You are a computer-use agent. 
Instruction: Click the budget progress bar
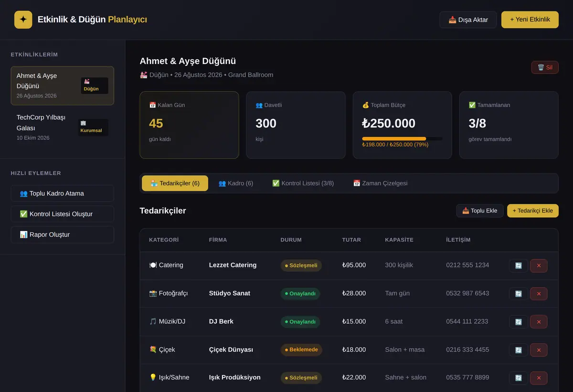coord(402,139)
